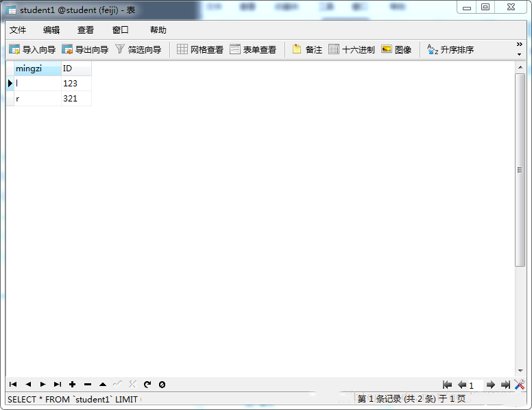The width and height of the screenshot is (532, 410).
Task: Open the 文件 menu
Action: point(18,30)
